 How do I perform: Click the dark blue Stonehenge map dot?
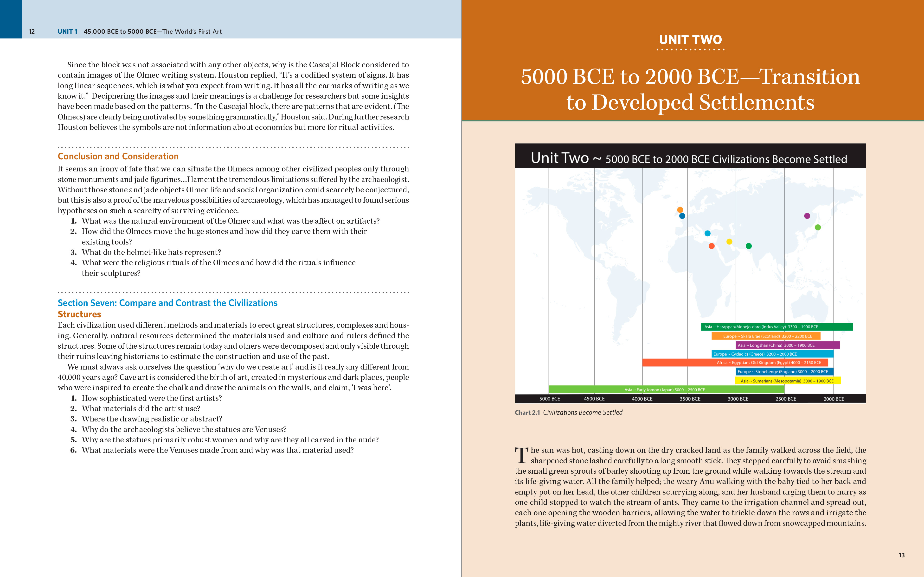click(x=682, y=216)
